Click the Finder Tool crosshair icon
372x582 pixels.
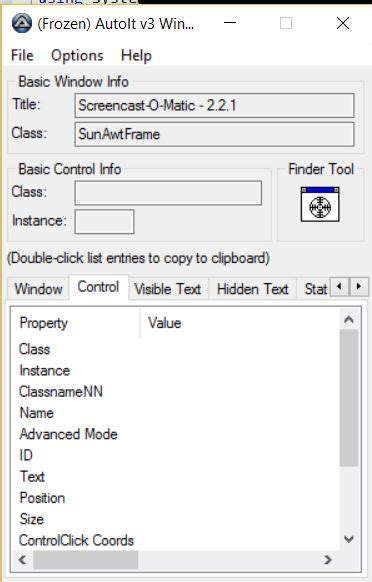coord(320,205)
